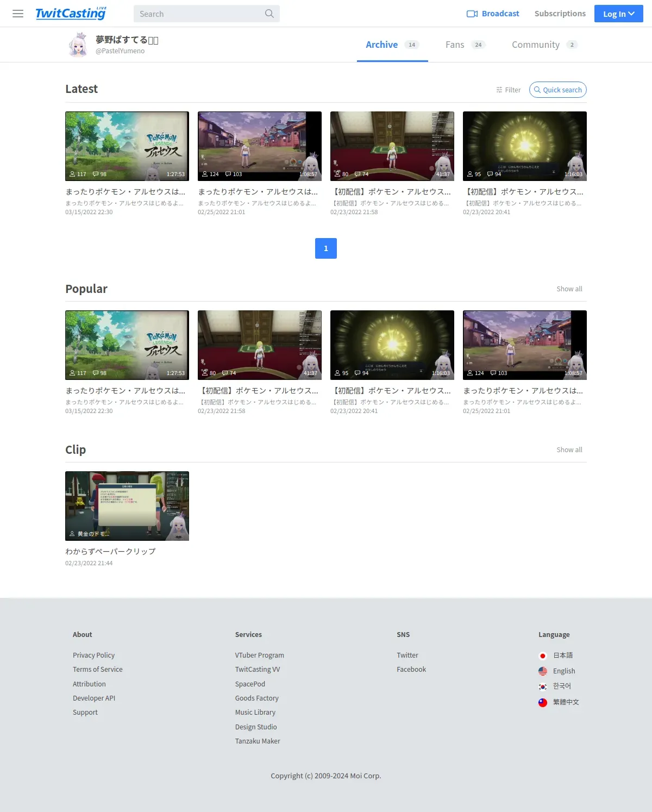This screenshot has height=812, width=652.
Task: Click the magnifier icon in Quick search
Action: point(537,90)
